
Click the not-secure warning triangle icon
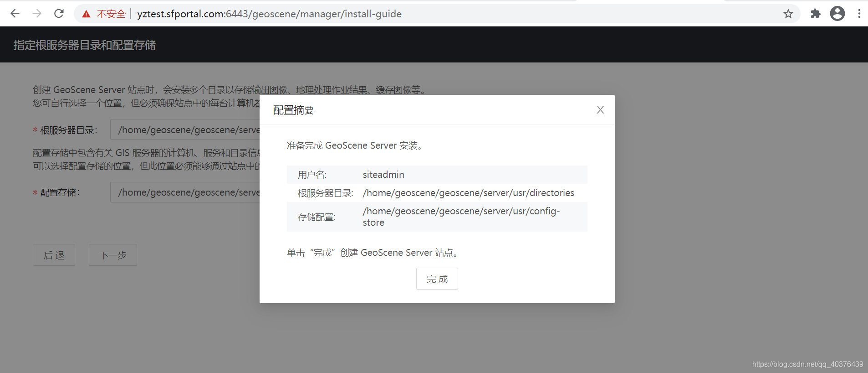click(x=86, y=14)
